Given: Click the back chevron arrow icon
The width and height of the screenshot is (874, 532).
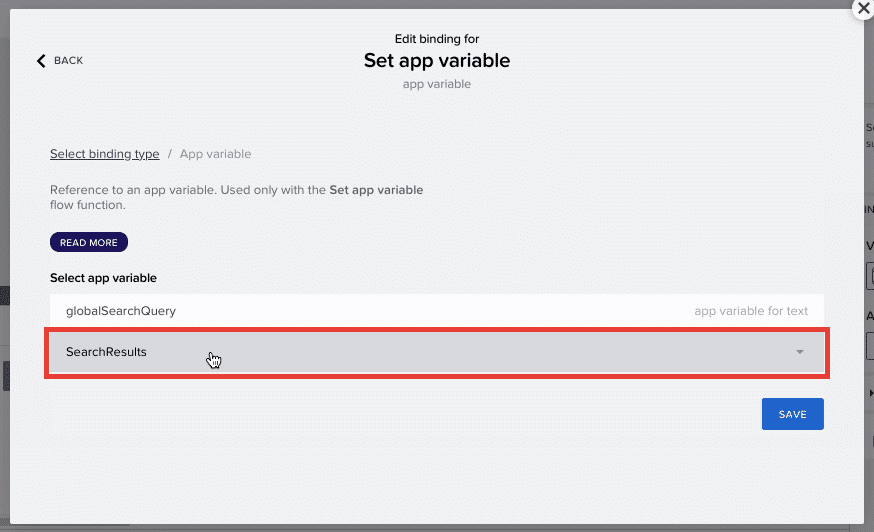Looking at the screenshot, I should (41, 61).
